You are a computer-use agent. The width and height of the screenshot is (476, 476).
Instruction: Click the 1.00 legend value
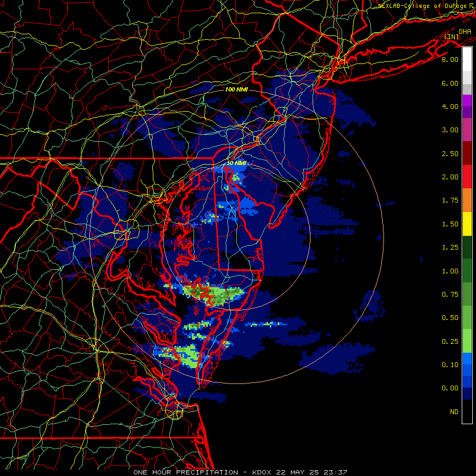450,271
